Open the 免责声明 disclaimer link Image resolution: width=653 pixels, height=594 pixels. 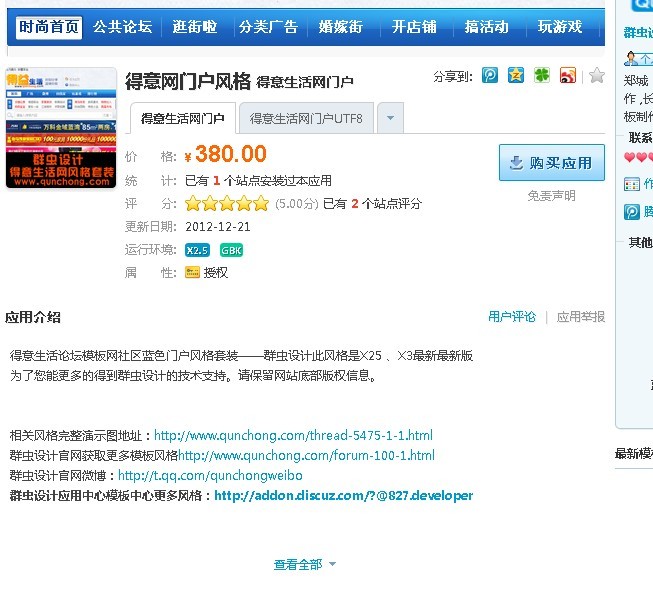point(551,195)
